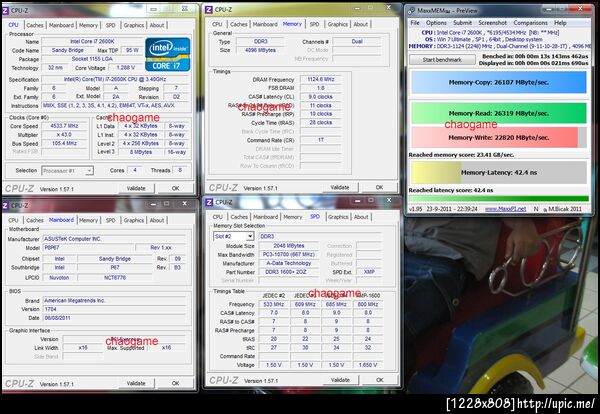The height and width of the screenshot is (414, 600).
Task: Open About tab in top-left CPU-Z window
Action: click(x=157, y=25)
